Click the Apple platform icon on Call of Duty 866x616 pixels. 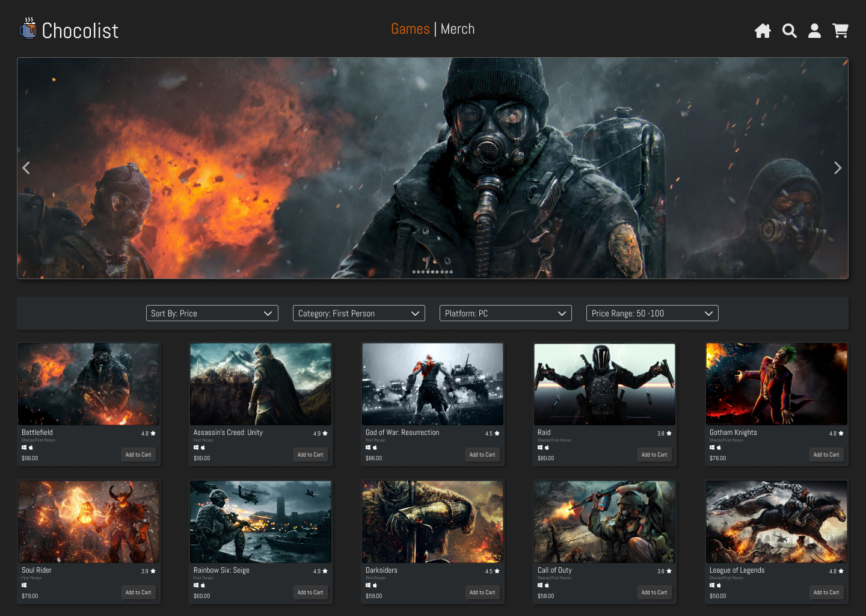pos(547,585)
